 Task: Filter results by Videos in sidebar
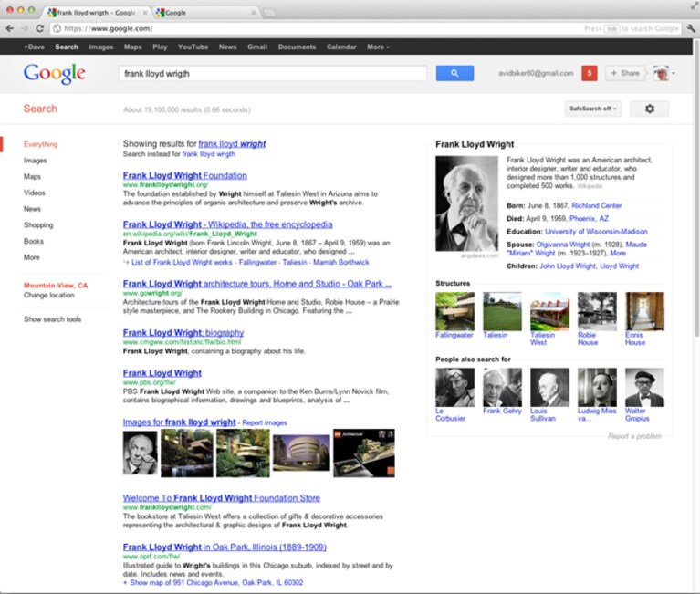(35, 193)
